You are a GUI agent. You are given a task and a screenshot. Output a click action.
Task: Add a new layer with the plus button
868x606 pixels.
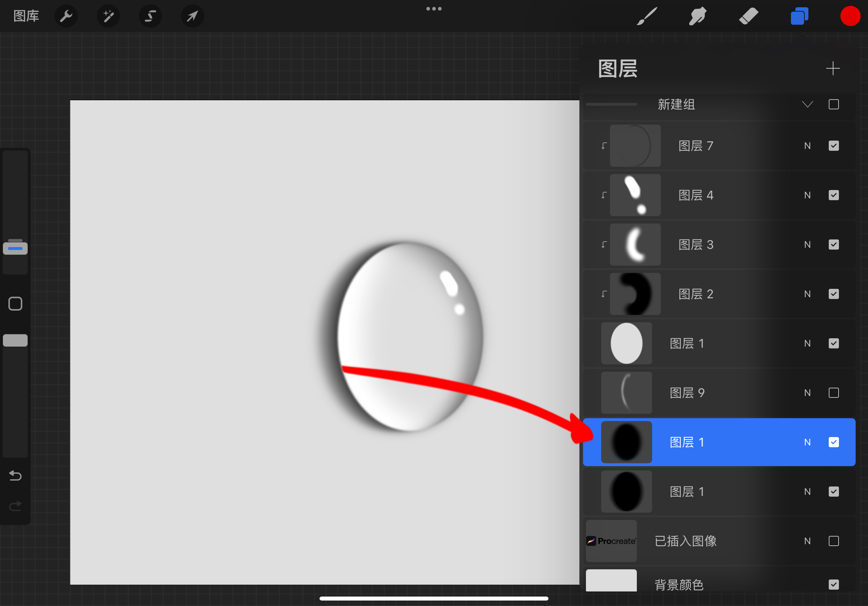833,68
